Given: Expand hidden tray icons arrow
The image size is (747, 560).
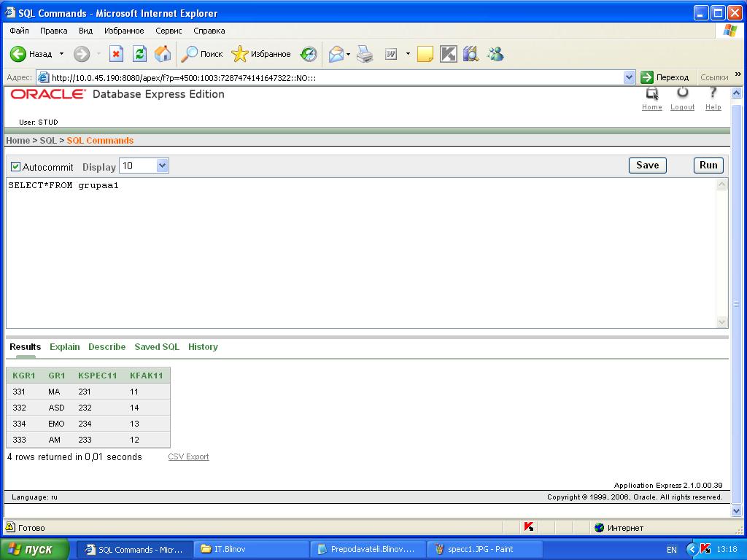Looking at the screenshot, I should click(x=692, y=550).
